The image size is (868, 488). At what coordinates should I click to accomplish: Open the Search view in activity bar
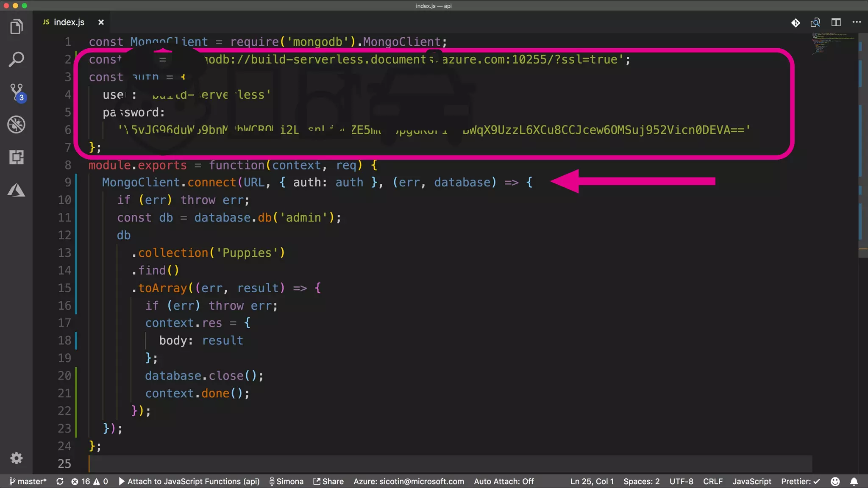coord(16,59)
